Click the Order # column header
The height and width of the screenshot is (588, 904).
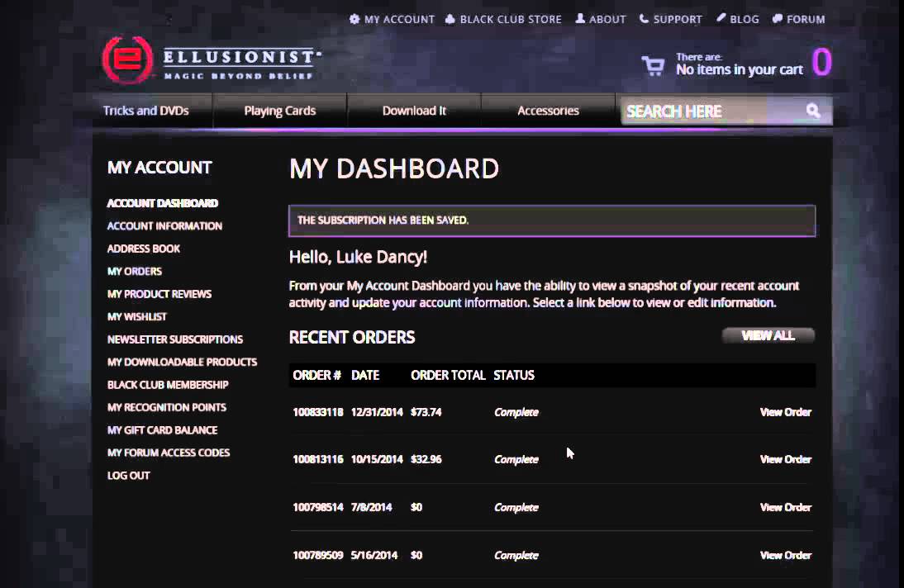316,375
